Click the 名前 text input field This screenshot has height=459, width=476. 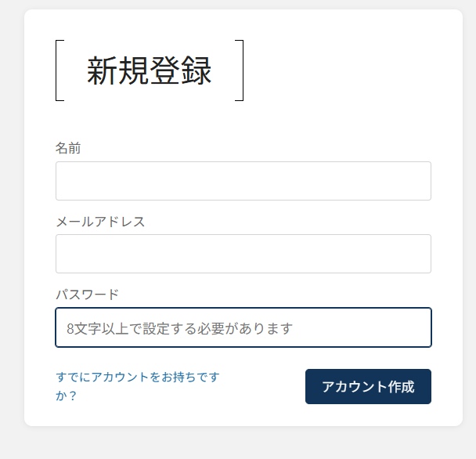[243, 181]
